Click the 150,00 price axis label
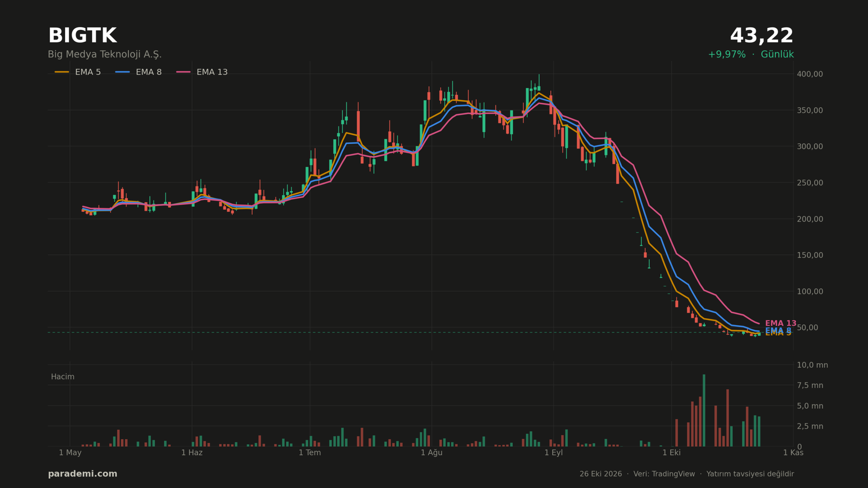 pos(810,255)
